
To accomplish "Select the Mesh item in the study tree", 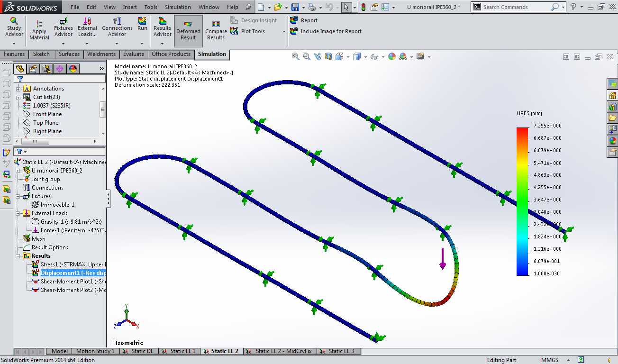I will [x=34, y=239].
